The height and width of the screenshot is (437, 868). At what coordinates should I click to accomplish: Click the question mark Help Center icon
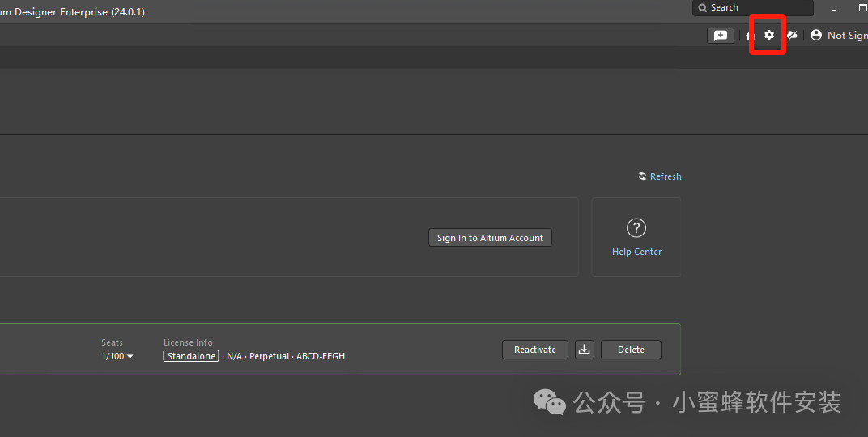point(636,227)
